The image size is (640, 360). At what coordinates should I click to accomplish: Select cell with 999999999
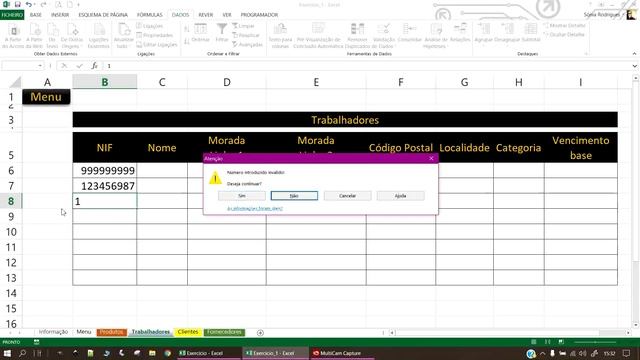(105, 170)
